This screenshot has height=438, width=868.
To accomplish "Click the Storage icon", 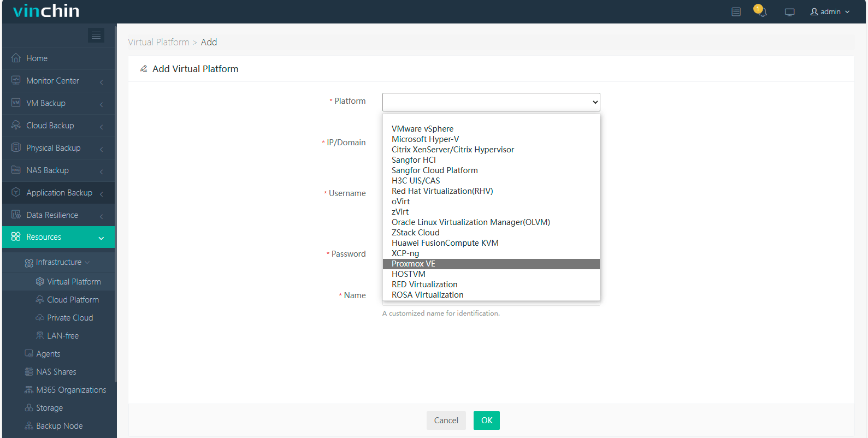I will (29, 407).
